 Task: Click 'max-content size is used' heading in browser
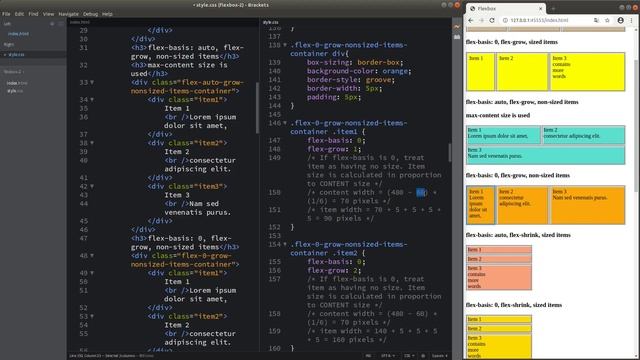pyautogui.click(x=498, y=116)
